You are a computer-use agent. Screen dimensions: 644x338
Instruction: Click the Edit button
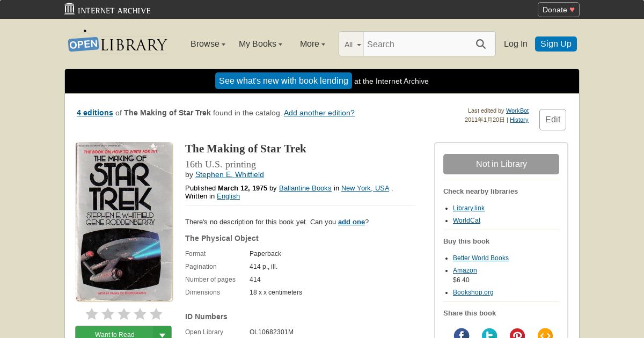click(x=553, y=120)
